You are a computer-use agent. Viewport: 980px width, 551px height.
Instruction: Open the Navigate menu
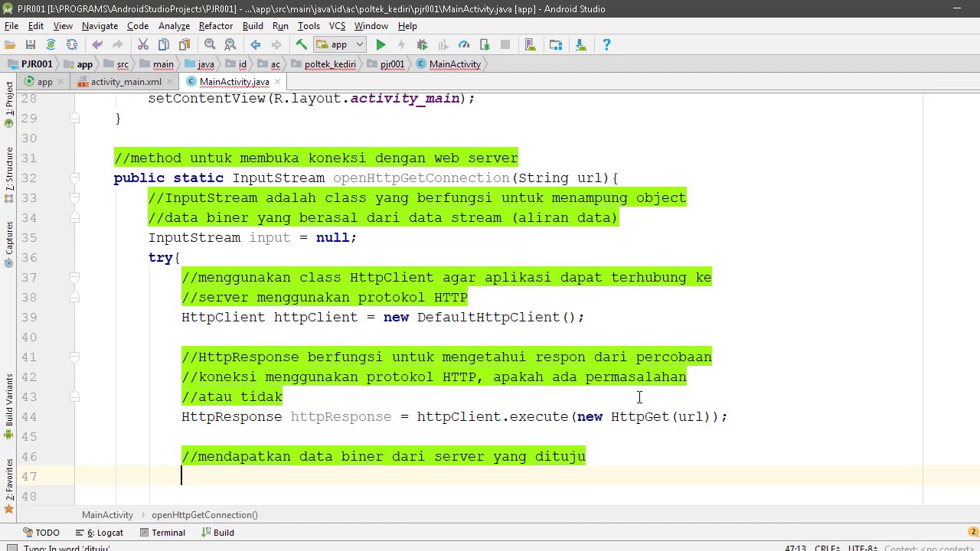point(100,26)
